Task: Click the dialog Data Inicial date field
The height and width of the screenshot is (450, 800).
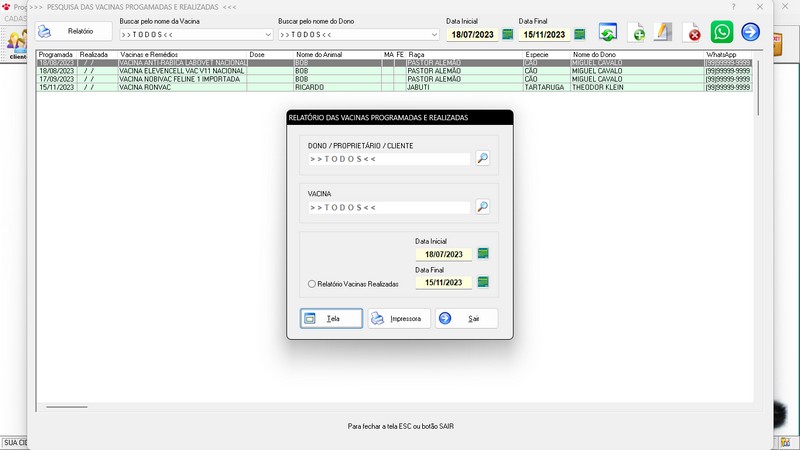Action: [443, 254]
